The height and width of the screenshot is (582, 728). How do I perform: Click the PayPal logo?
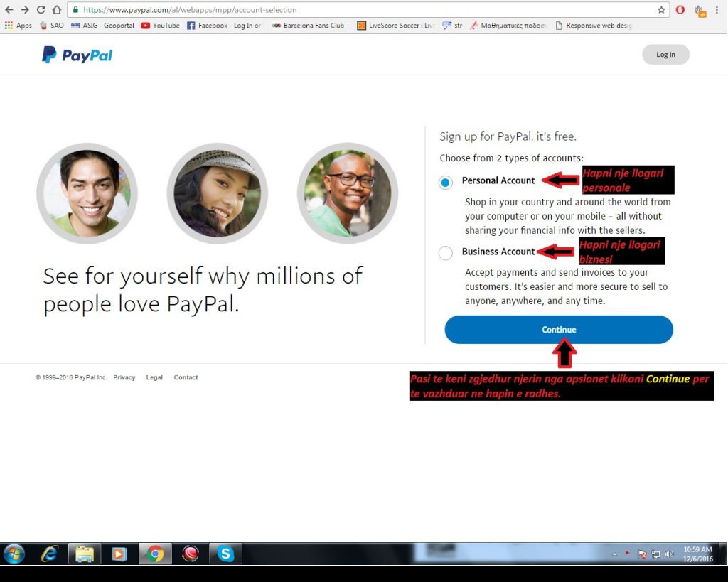[x=77, y=55]
